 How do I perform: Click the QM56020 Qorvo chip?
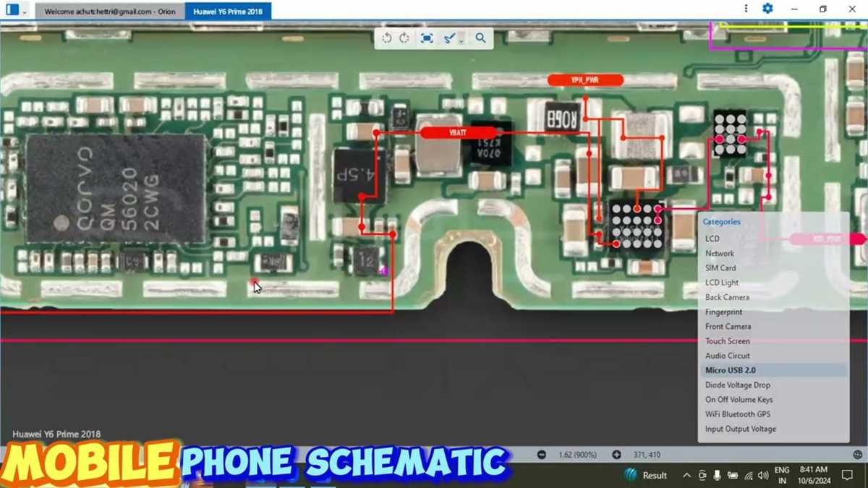(116, 189)
